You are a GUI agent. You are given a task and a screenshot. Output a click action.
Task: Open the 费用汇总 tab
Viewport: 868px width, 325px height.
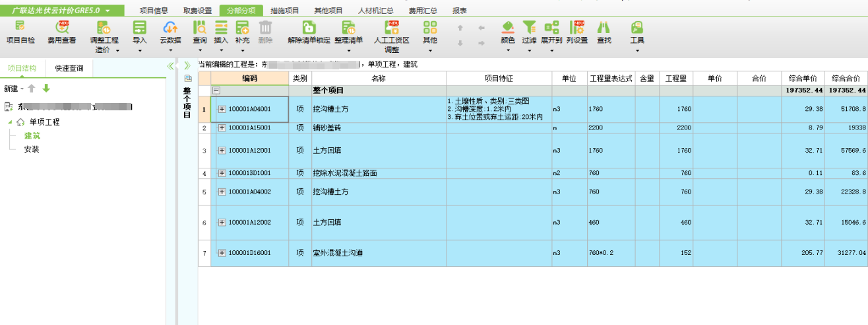[x=423, y=11]
